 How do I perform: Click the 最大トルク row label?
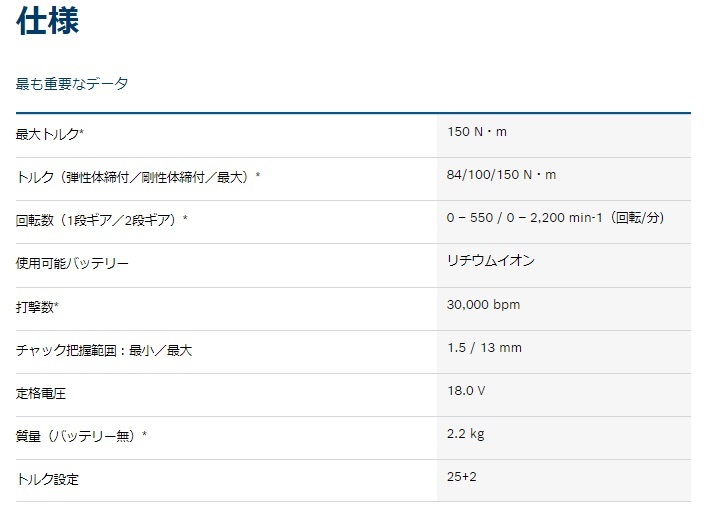click(50, 134)
